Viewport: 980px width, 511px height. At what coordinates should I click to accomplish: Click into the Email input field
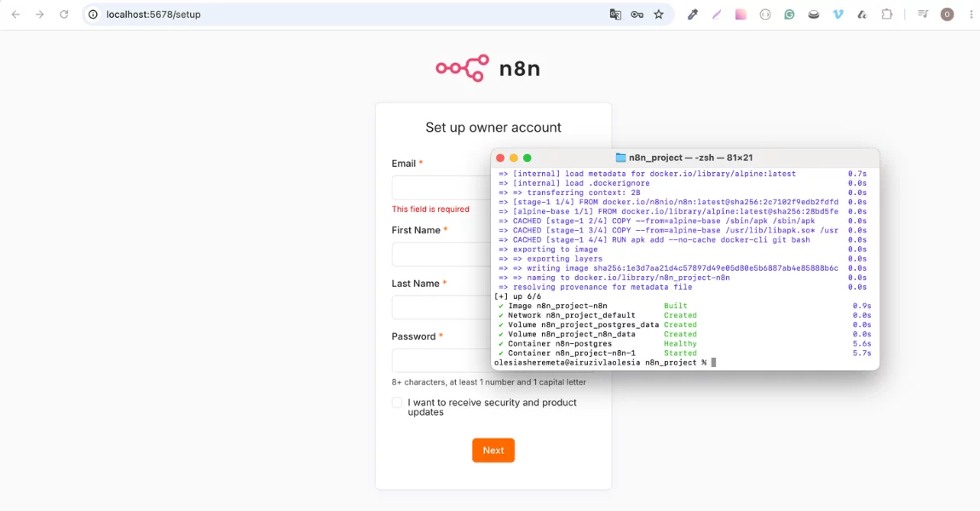pyautogui.click(x=441, y=187)
